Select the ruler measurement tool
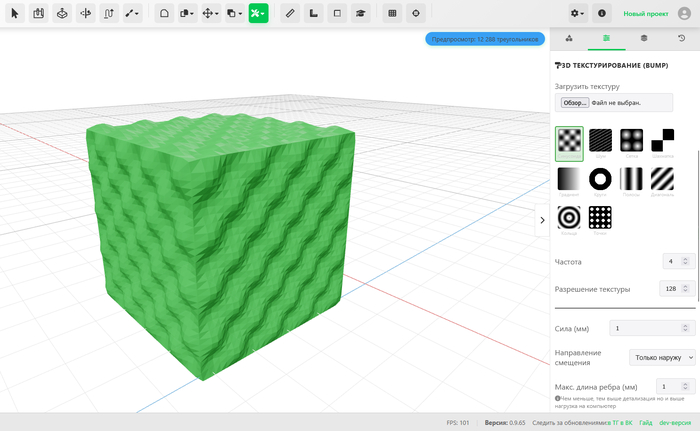 click(290, 13)
